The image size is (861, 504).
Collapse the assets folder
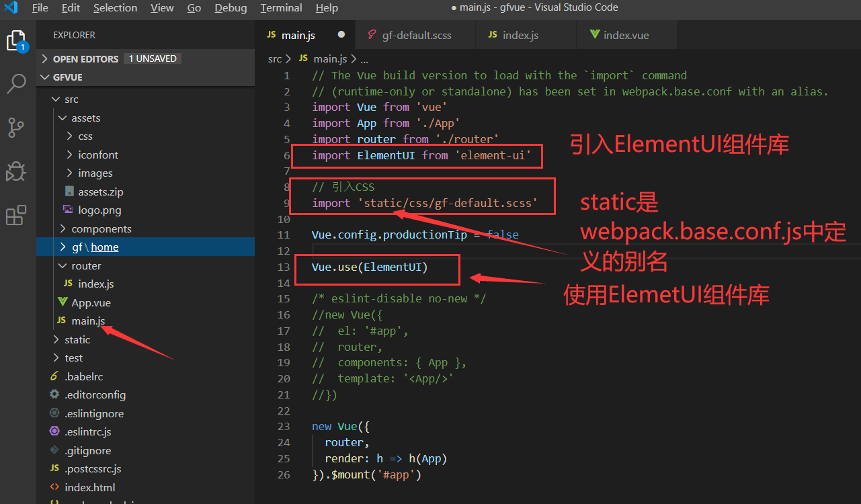click(x=85, y=118)
